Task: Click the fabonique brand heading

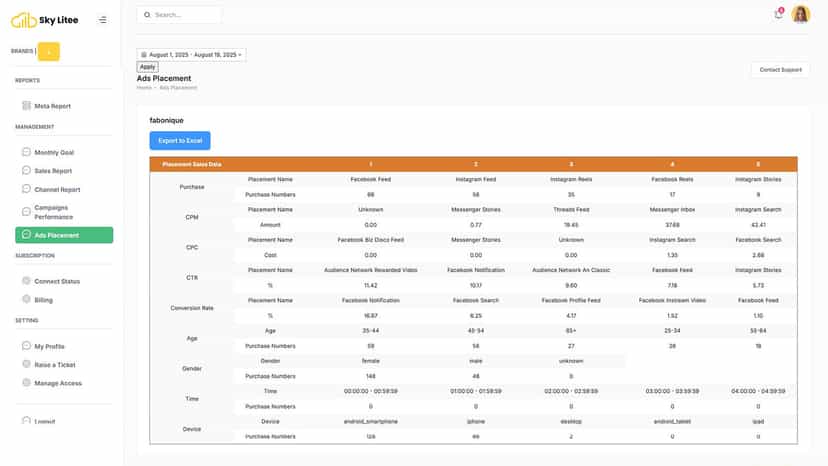Action: (166, 120)
